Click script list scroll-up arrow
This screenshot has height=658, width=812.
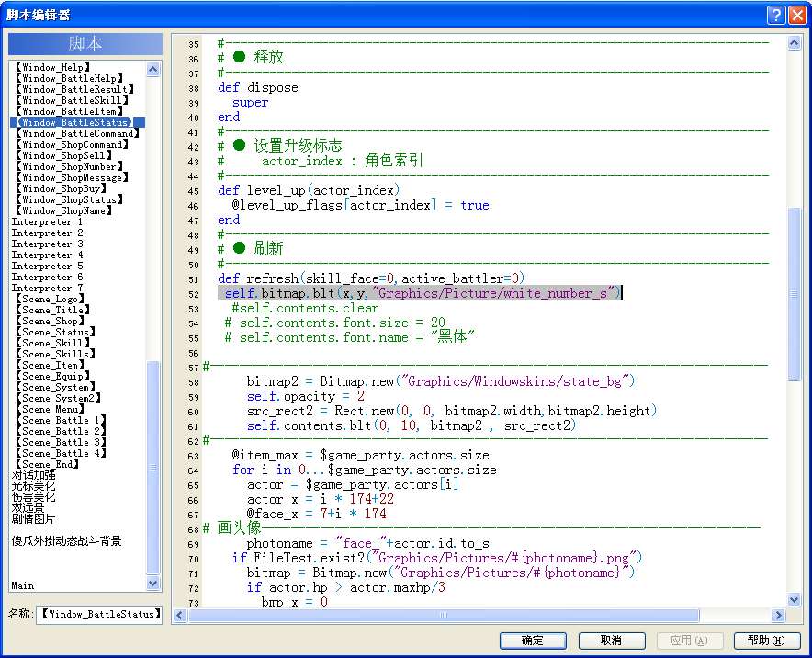(x=152, y=69)
